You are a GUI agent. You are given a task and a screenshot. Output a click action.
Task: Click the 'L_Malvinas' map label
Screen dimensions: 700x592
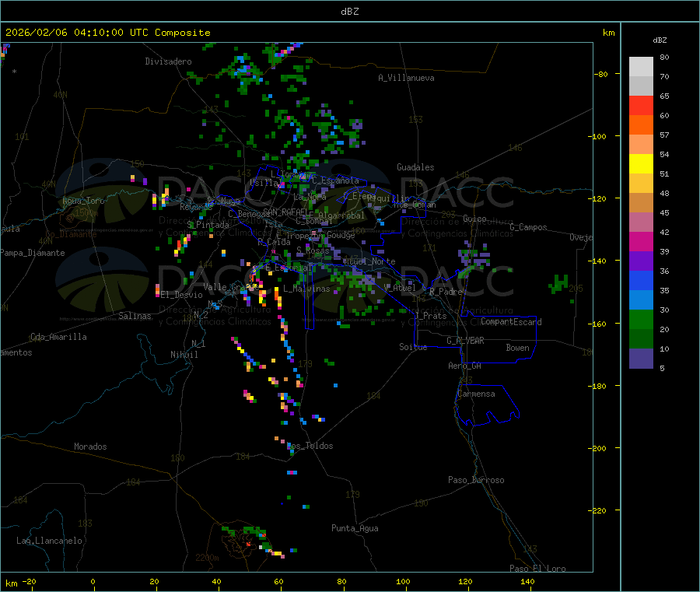(x=306, y=289)
